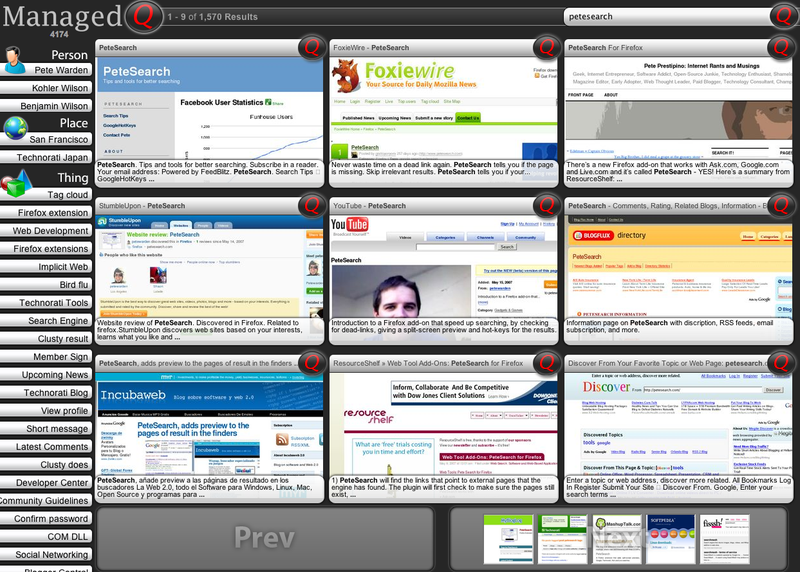Click the ManagedQ logo Q icon
The width and height of the screenshot is (800, 572).
click(x=143, y=16)
